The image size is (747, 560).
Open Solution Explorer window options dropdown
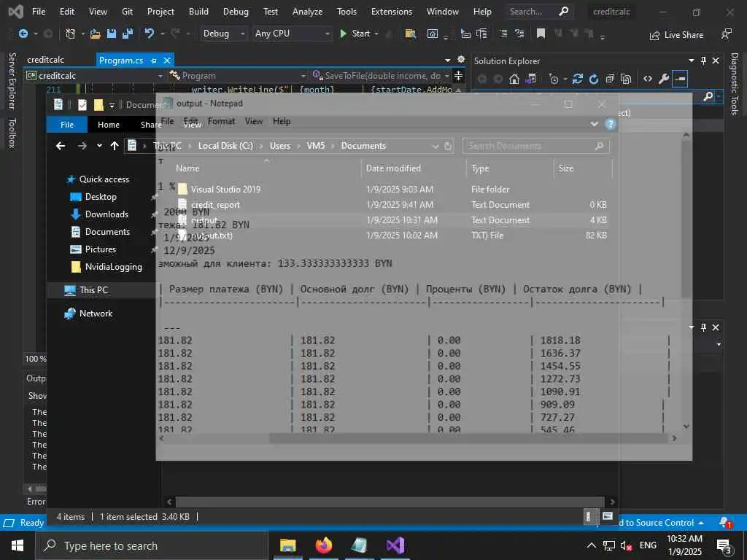(x=692, y=61)
